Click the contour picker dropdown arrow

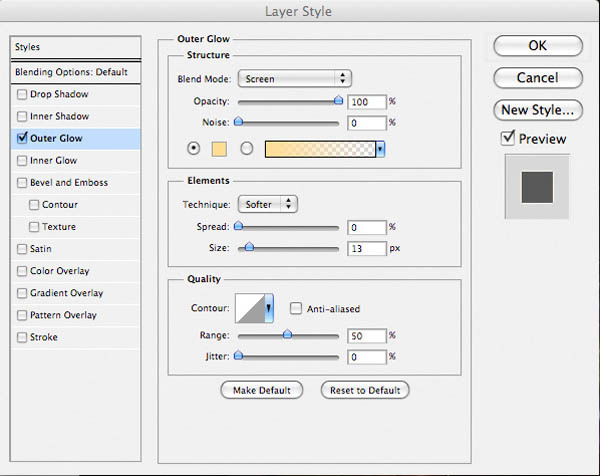(269, 308)
